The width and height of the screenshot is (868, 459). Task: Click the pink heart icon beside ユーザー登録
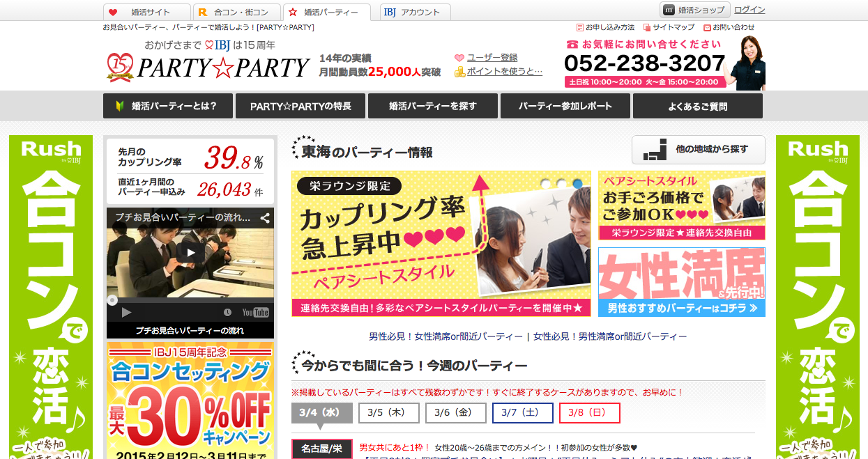pos(459,58)
